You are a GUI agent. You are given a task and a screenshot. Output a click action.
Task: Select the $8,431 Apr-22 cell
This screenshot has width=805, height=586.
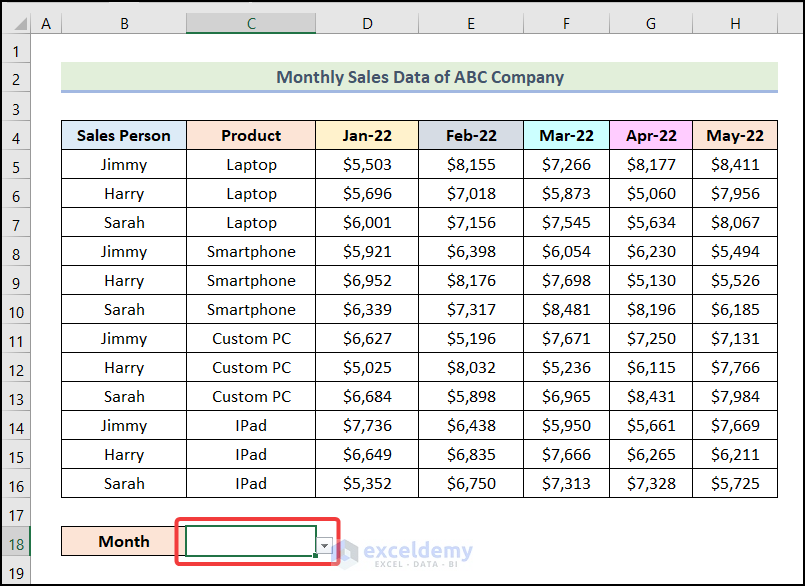pos(651,397)
